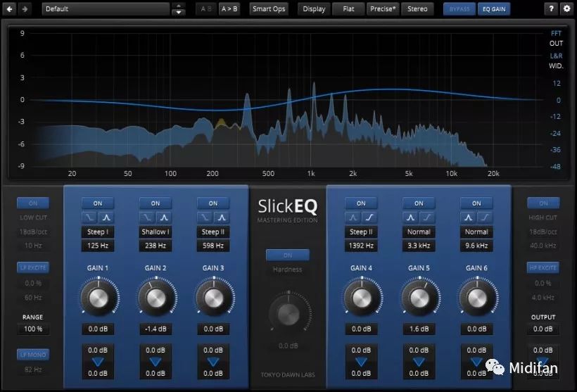The image size is (577, 392).
Task: Click blue triangle under GAIN 1
Action: pyautogui.click(x=98, y=362)
